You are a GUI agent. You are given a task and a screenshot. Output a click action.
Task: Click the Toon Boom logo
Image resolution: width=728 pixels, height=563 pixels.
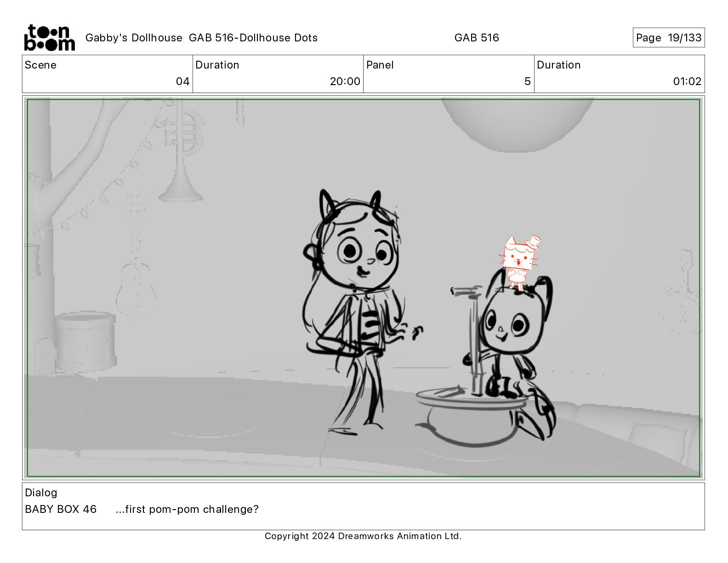click(x=49, y=37)
